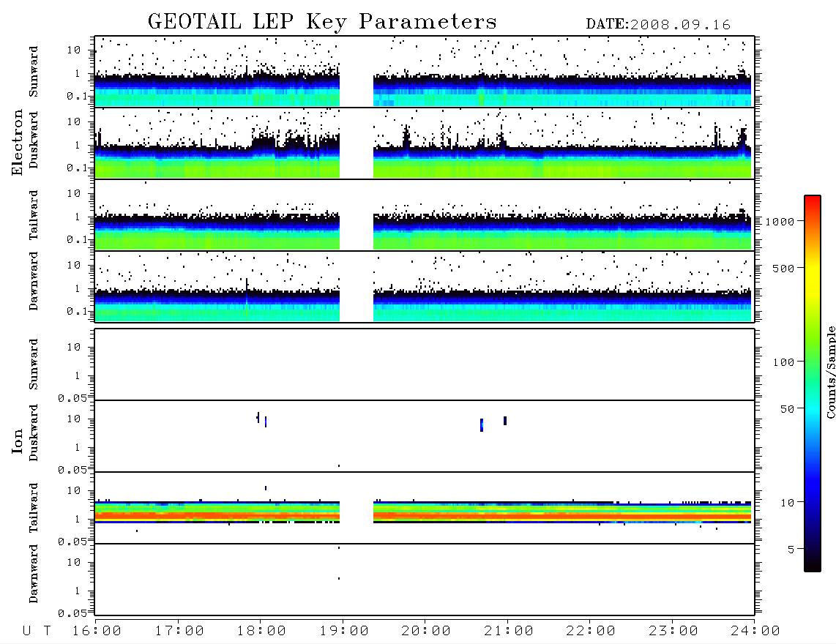This screenshot has height=644, width=836.
Task: Click the 19:00 time tick label
Action: pyautogui.click(x=344, y=632)
